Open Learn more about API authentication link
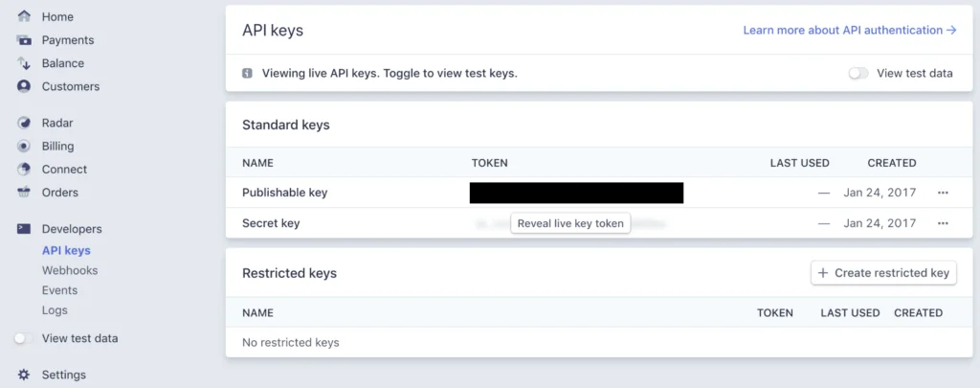980x388 pixels. 850,31
